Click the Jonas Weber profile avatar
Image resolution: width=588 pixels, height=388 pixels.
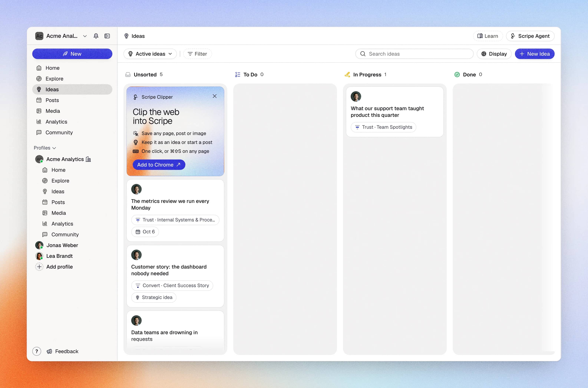point(39,245)
